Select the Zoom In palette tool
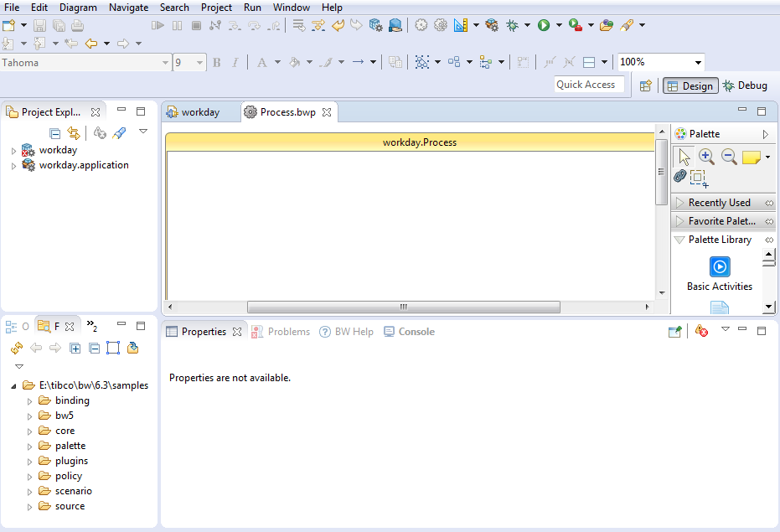780x532 pixels. (x=706, y=156)
